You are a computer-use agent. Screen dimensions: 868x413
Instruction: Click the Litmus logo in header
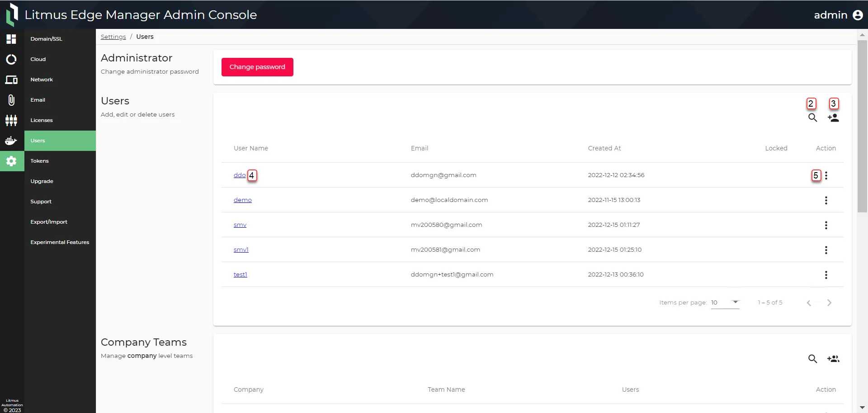[x=12, y=14]
